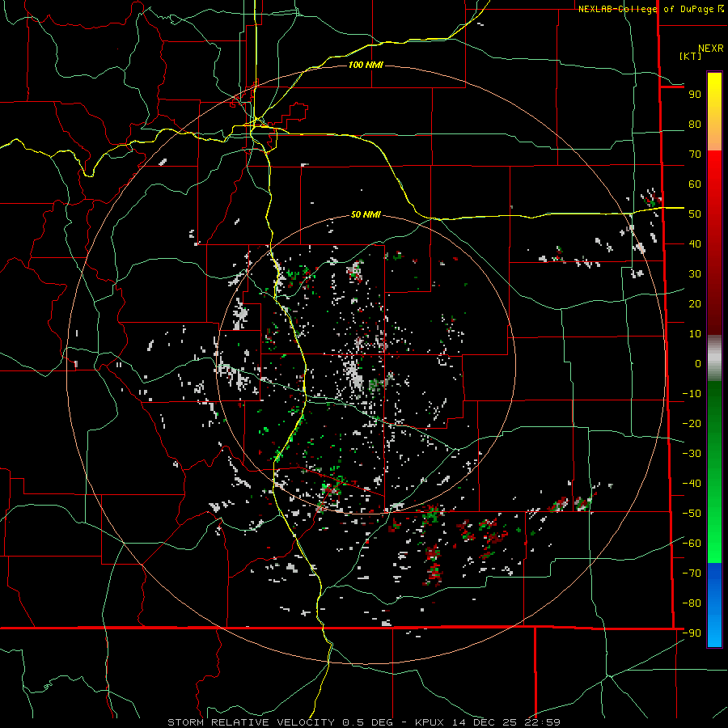
Task: Click the 50 value on velocity scale
Action: point(695,214)
